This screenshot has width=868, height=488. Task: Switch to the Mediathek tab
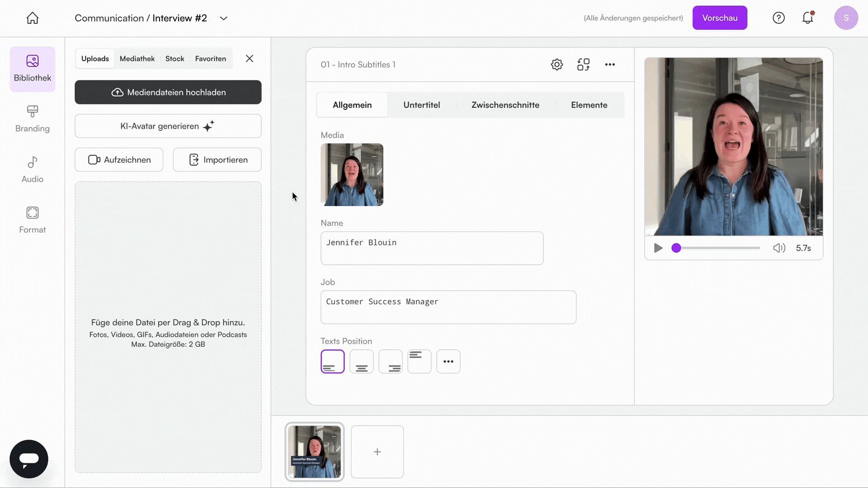point(137,59)
